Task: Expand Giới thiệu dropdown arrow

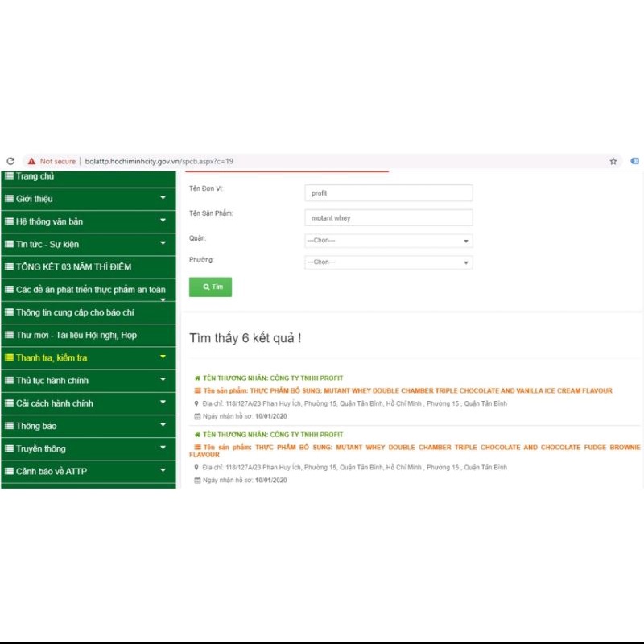Action: 163,197
